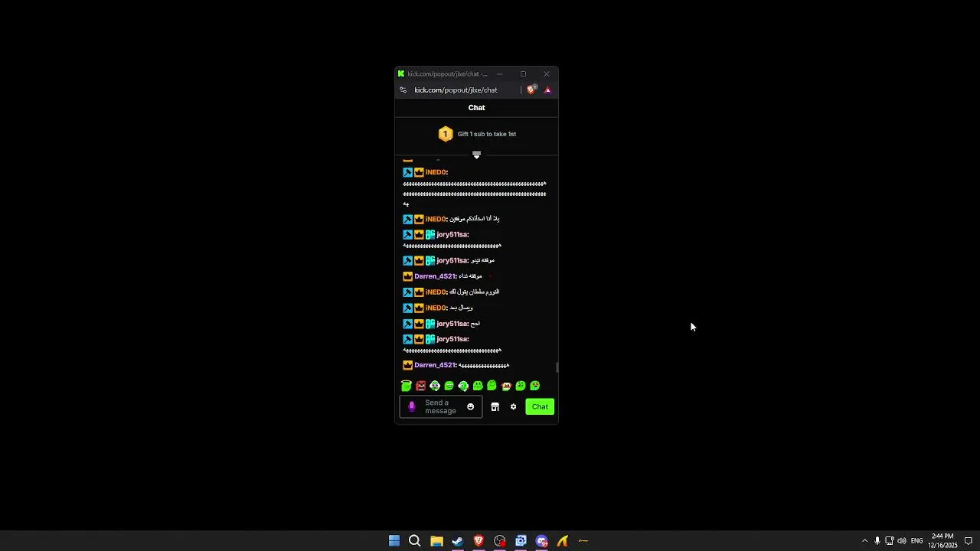The height and width of the screenshot is (551, 980).
Task: Open the Darren_4521 username on the last symbols message
Action: pyautogui.click(x=435, y=365)
